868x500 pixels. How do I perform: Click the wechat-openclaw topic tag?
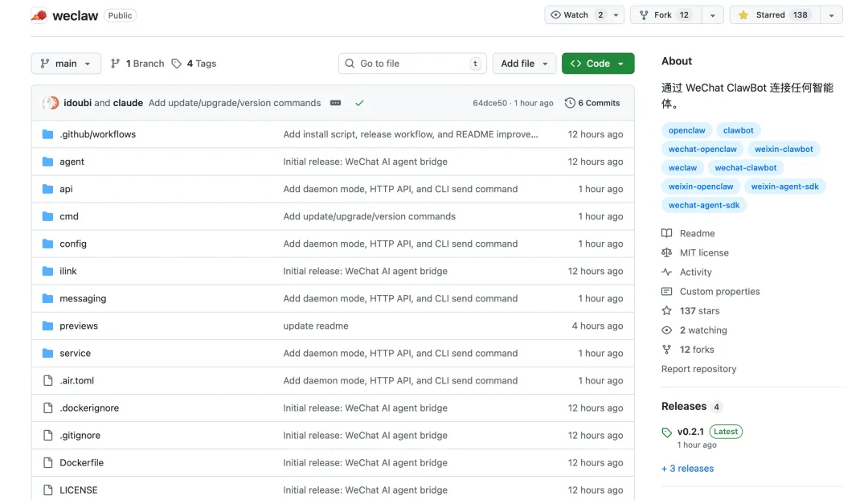[702, 149]
